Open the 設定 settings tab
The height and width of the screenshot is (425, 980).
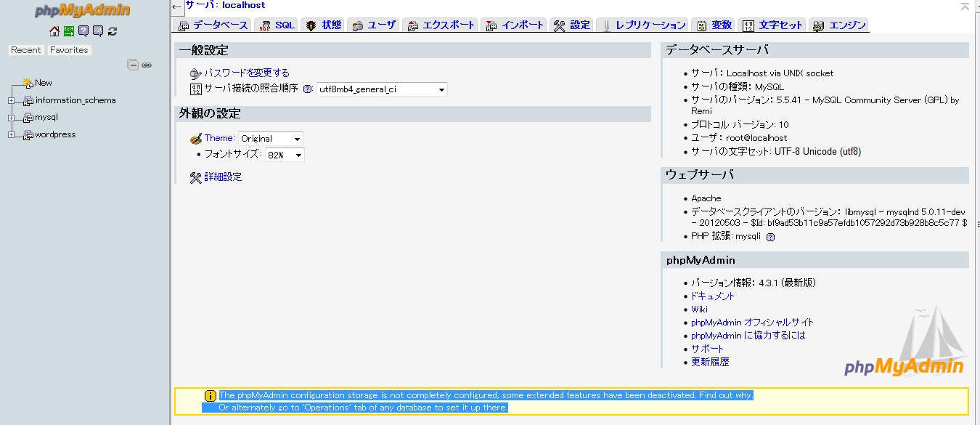point(572,25)
